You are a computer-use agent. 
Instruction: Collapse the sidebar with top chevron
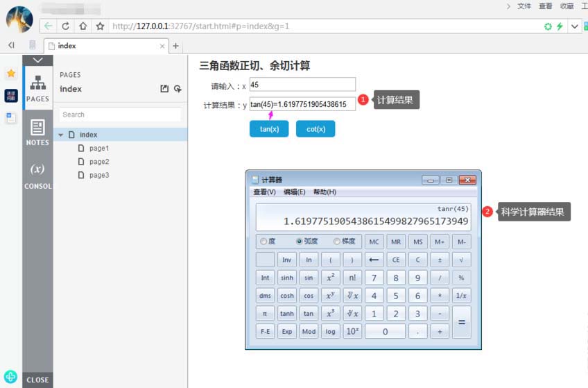click(37, 60)
